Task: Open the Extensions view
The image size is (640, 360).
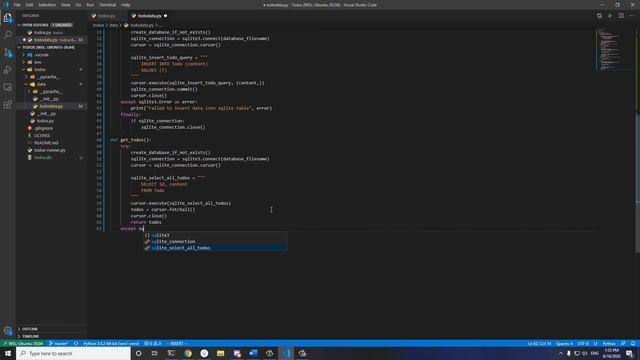Action: coord(8,104)
